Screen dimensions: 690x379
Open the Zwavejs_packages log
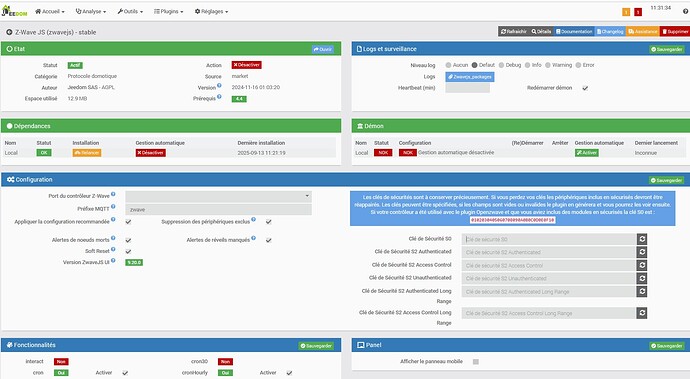(x=470, y=77)
